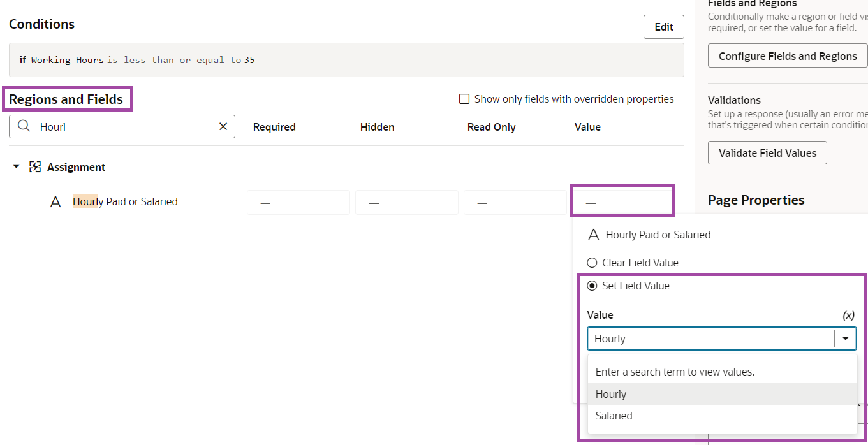Open the Required setting for Hourly Paid or Salaried
The image size is (868, 445).
(x=298, y=203)
